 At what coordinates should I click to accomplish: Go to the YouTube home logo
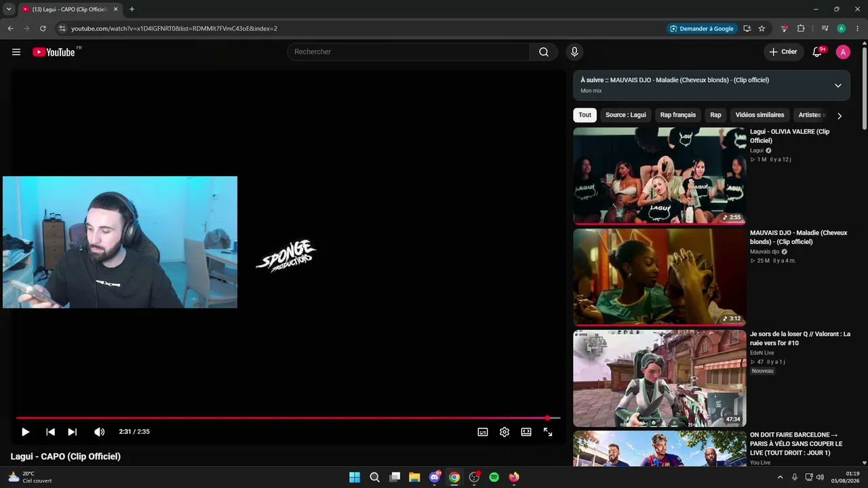point(54,52)
